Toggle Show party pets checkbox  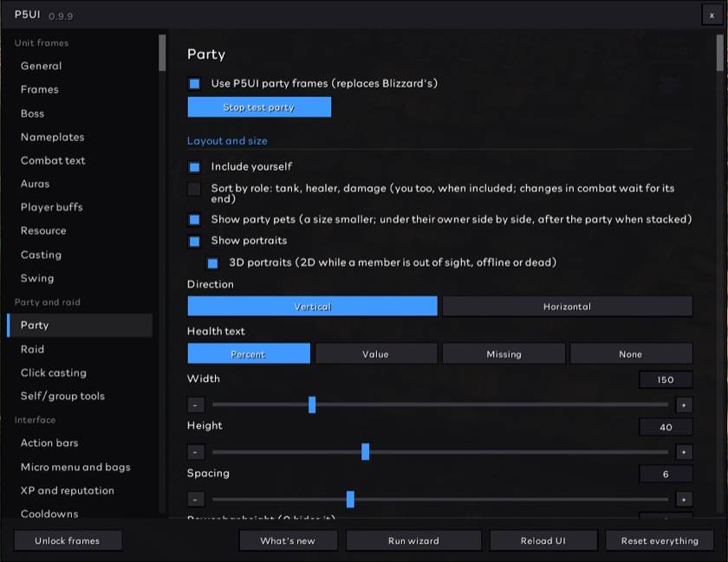(194, 219)
